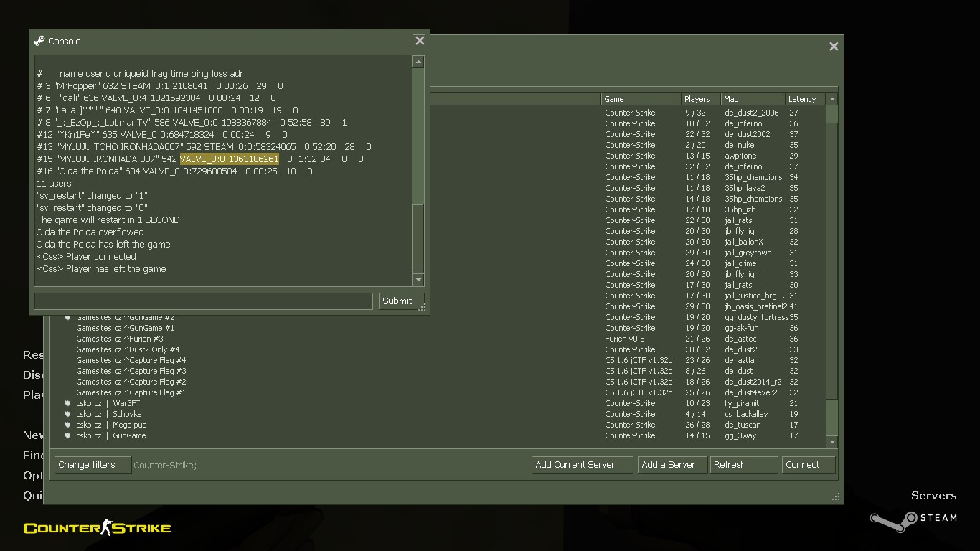
Task: Click the server list scroll down arrow
Action: (831, 442)
